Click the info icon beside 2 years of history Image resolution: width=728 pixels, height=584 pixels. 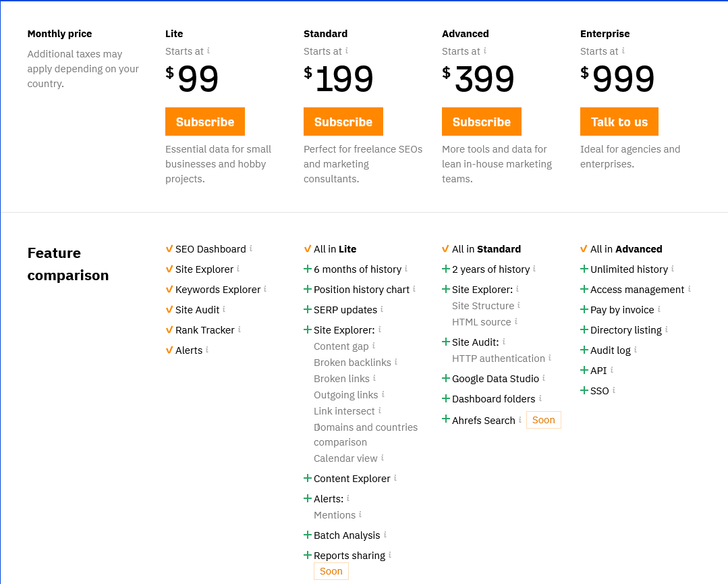(x=534, y=269)
